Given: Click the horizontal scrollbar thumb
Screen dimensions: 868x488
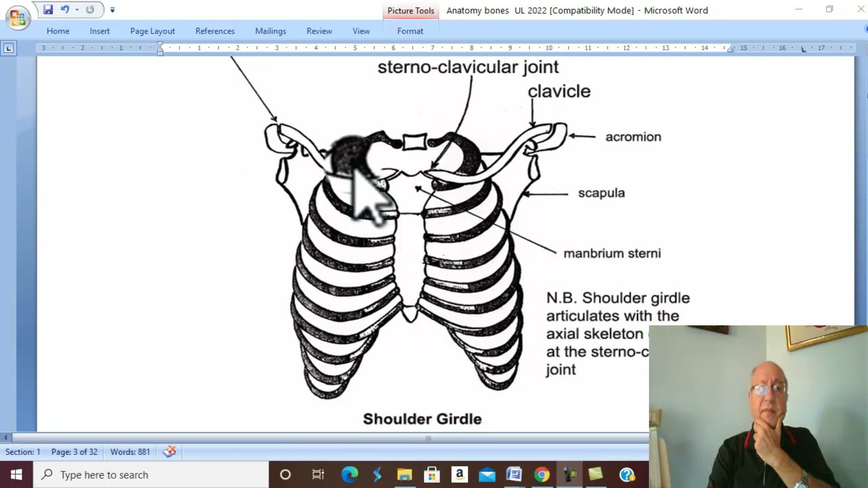Looking at the screenshot, I should (428, 439).
